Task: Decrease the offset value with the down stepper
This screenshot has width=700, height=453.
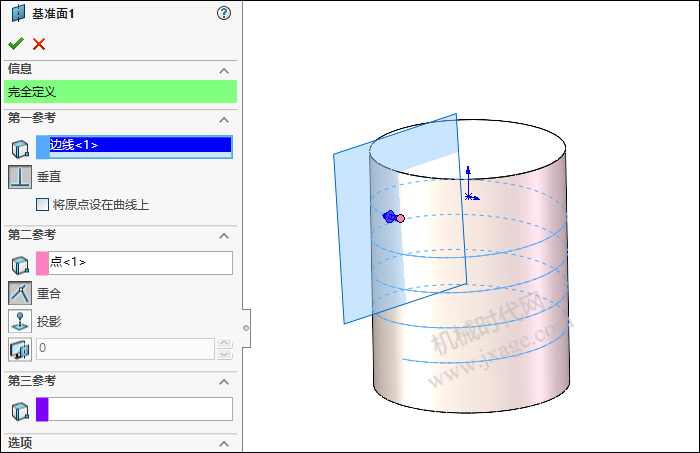Action: 224,354
